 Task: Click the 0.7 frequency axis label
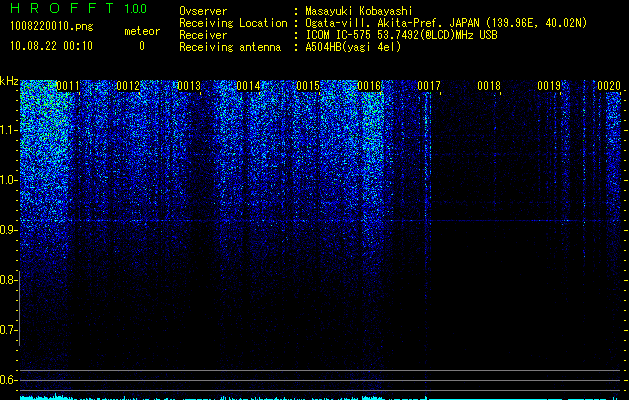8,330
